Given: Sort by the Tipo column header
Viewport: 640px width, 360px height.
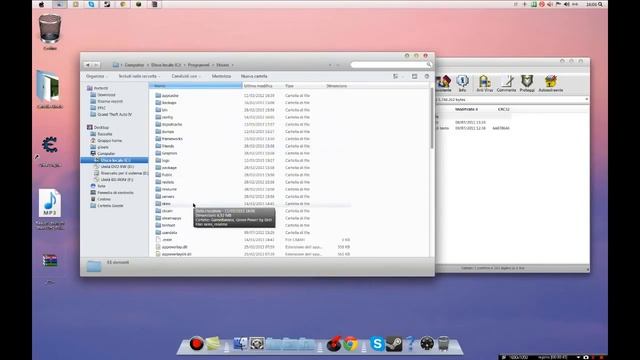Looking at the screenshot, I should (x=289, y=86).
